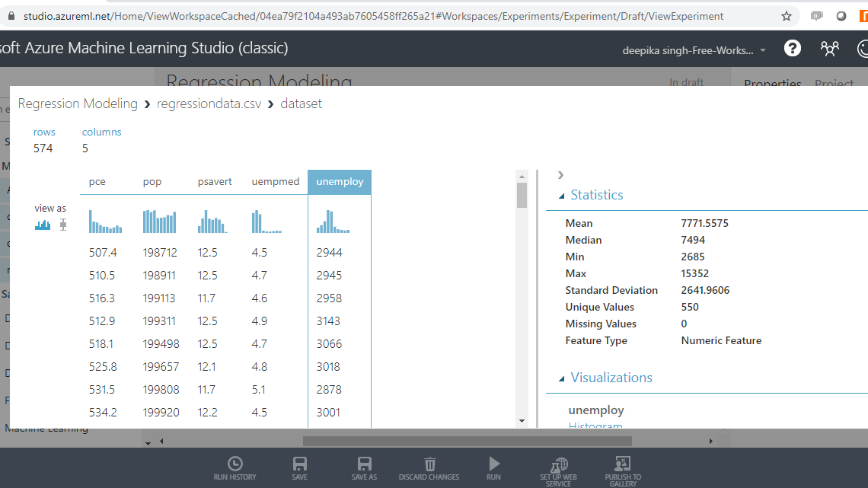Click the columns label

(x=101, y=132)
